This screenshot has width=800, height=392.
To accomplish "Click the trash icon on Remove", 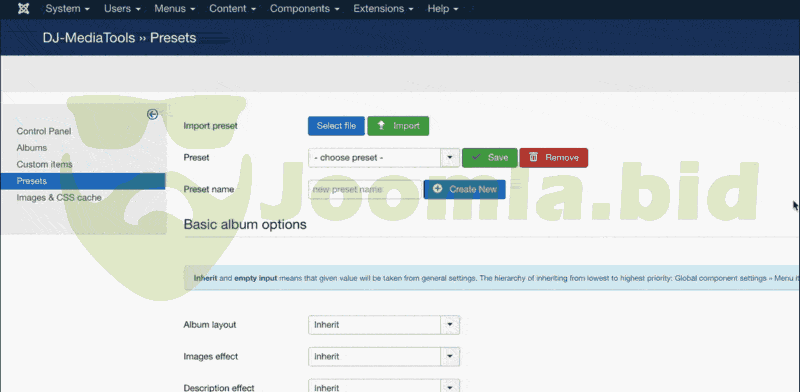I will tap(533, 157).
